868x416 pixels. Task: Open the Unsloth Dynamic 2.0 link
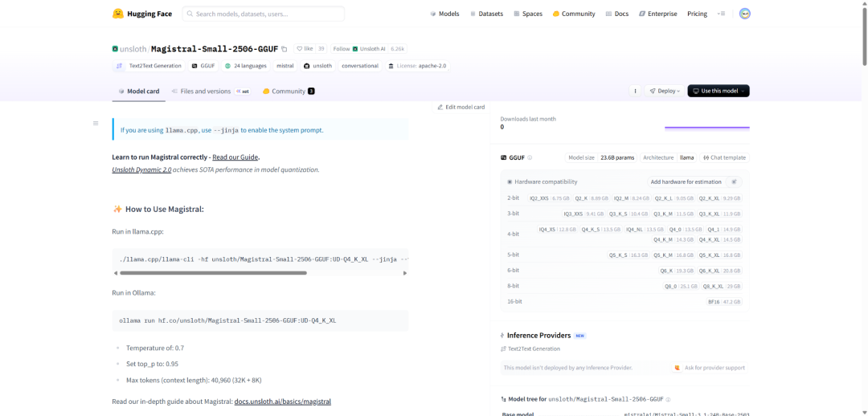(141, 169)
